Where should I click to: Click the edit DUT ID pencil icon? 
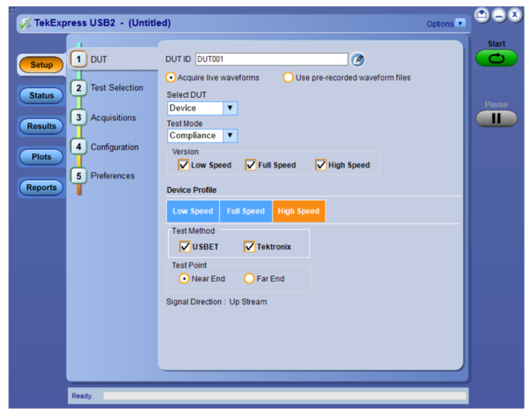(357, 59)
